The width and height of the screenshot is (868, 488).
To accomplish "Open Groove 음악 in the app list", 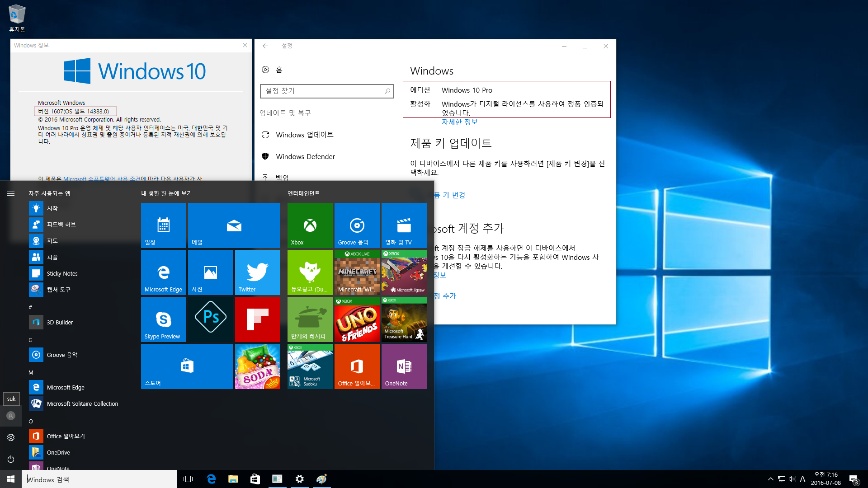I will coord(79,355).
